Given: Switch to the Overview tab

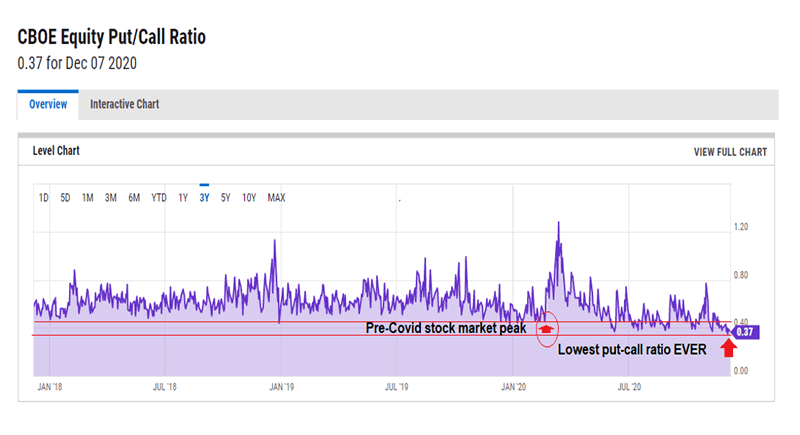Looking at the screenshot, I should coord(48,104).
